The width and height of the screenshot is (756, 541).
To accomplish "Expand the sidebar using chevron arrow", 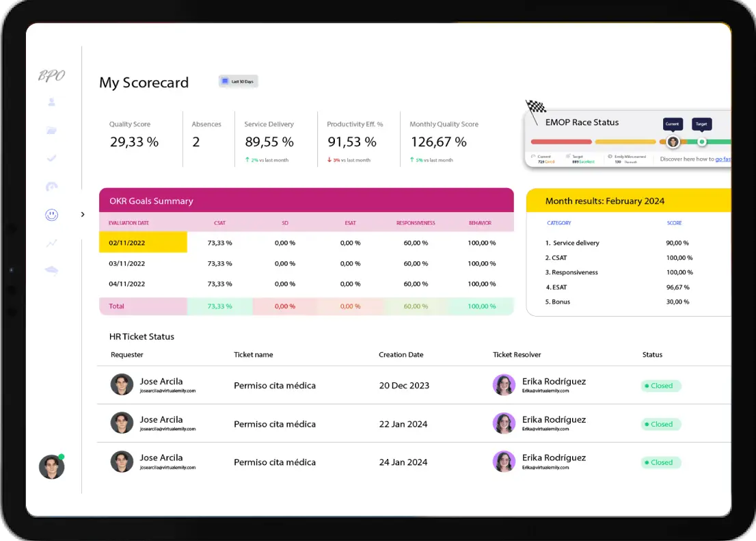I will [x=83, y=215].
